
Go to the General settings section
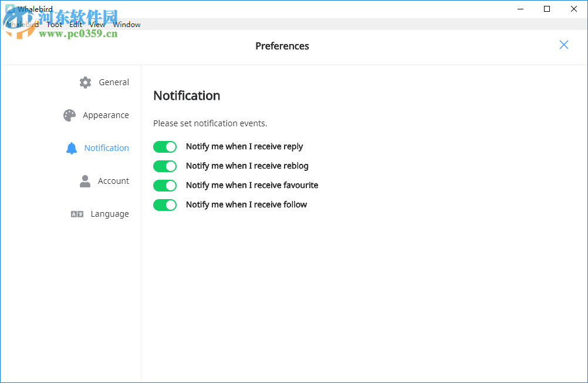point(114,82)
